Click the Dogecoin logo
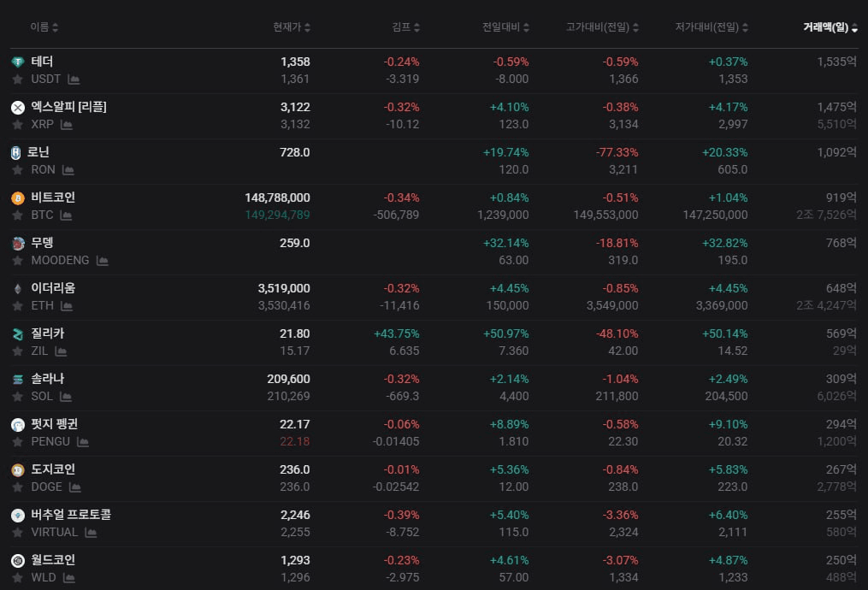Screen dimensions: 868x590 pyautogui.click(x=18, y=470)
